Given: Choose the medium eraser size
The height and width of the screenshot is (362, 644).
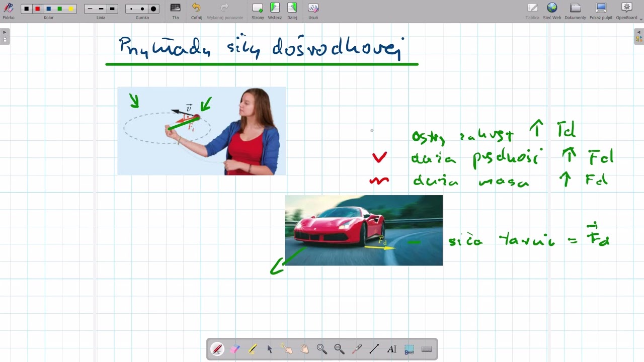Looking at the screenshot, I should click(x=142, y=9).
